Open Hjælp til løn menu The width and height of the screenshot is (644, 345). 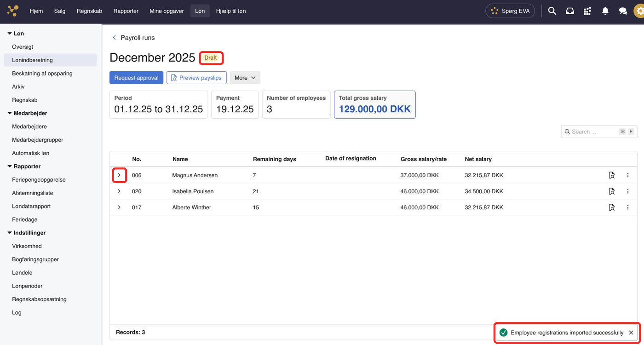click(x=231, y=11)
